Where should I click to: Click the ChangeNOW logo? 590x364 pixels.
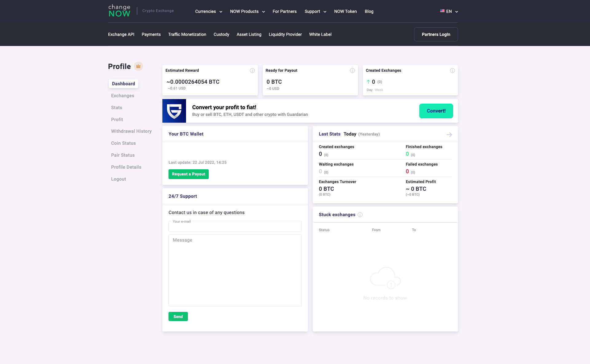click(x=119, y=10)
